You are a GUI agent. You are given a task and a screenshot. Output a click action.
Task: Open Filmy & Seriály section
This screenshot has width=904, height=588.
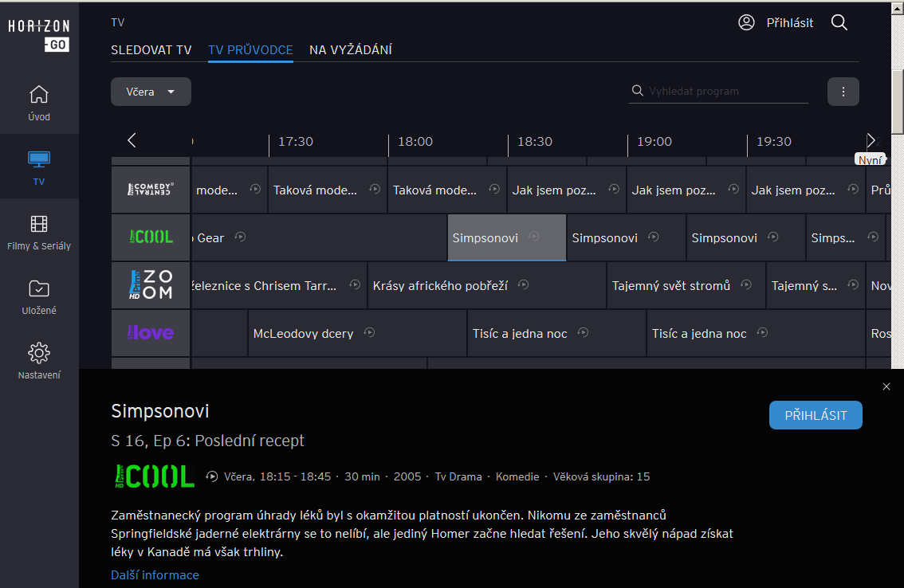[x=39, y=232]
